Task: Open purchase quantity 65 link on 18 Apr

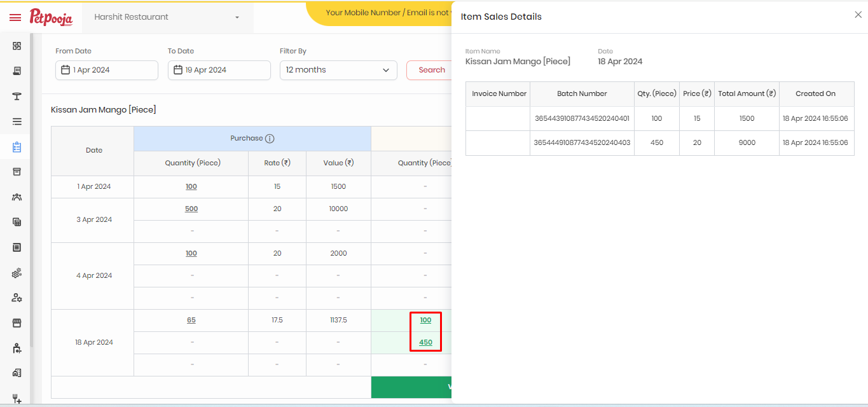Action: tap(191, 321)
